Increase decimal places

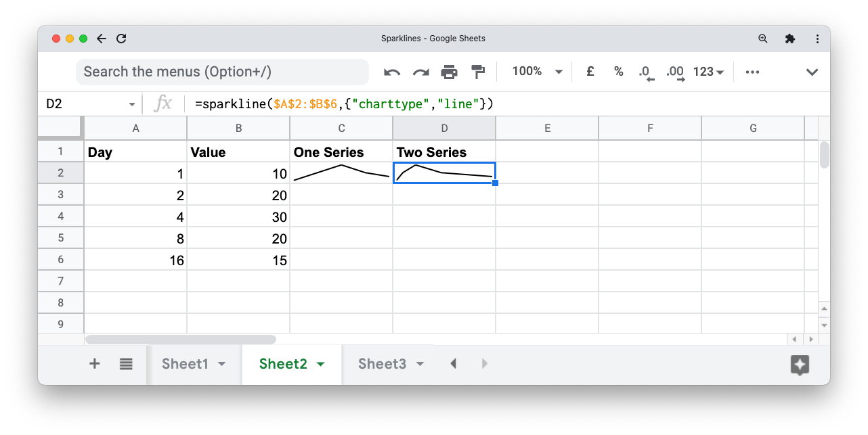coord(674,71)
